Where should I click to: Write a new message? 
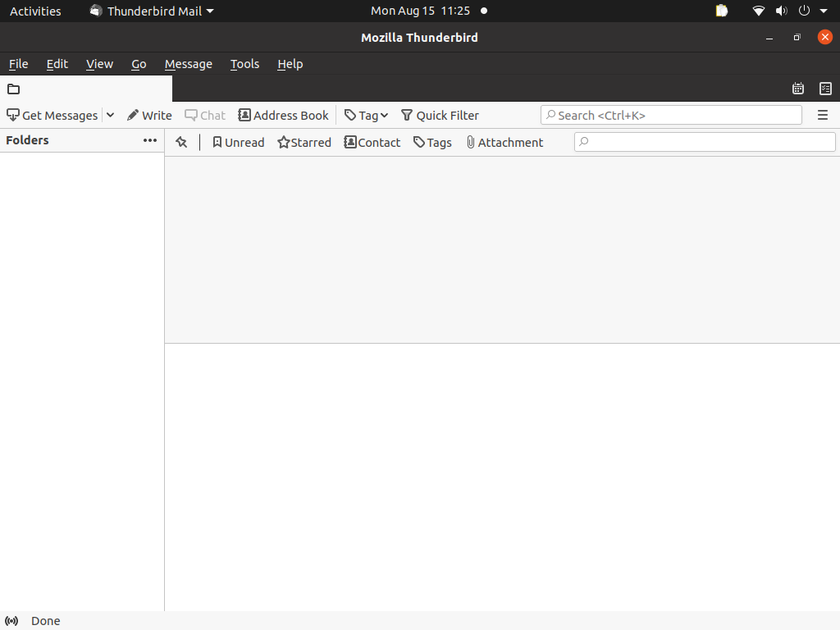(149, 115)
